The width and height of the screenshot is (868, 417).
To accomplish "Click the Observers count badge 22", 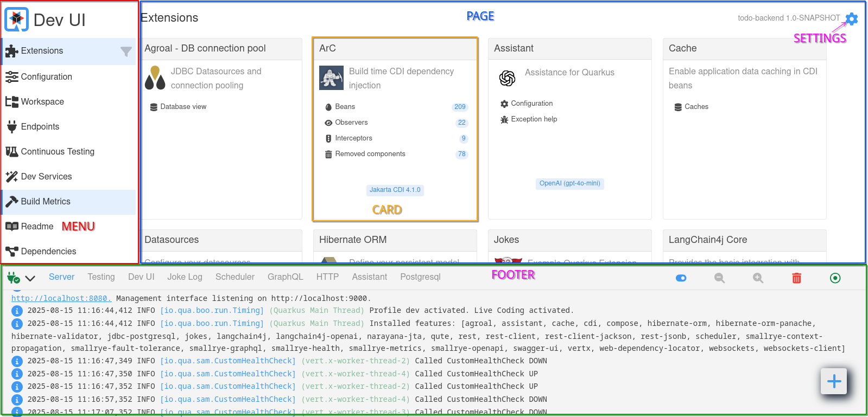I will point(462,123).
